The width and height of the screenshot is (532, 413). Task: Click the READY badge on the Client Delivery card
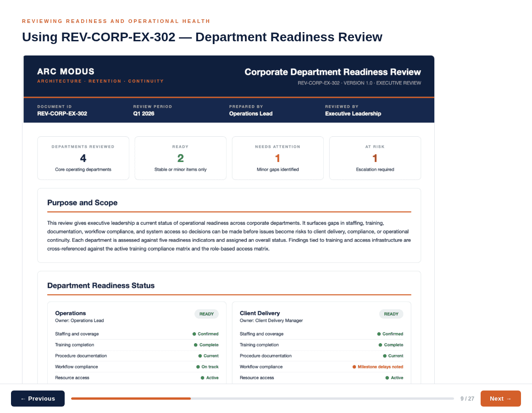coord(391,314)
